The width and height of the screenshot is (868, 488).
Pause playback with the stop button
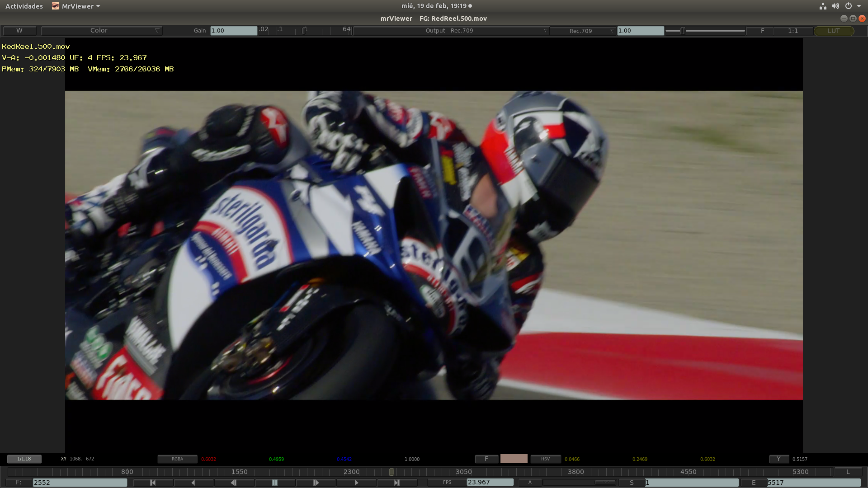274,483
